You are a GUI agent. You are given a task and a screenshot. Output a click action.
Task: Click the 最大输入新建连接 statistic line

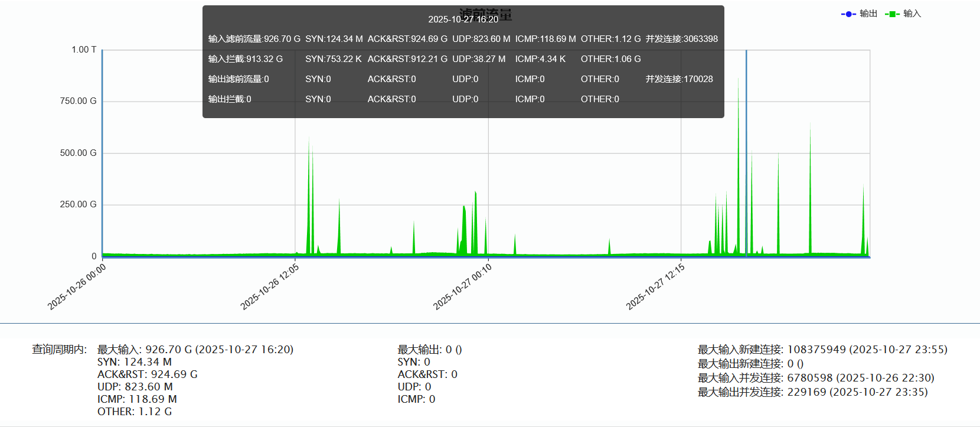pyautogui.click(x=822, y=349)
